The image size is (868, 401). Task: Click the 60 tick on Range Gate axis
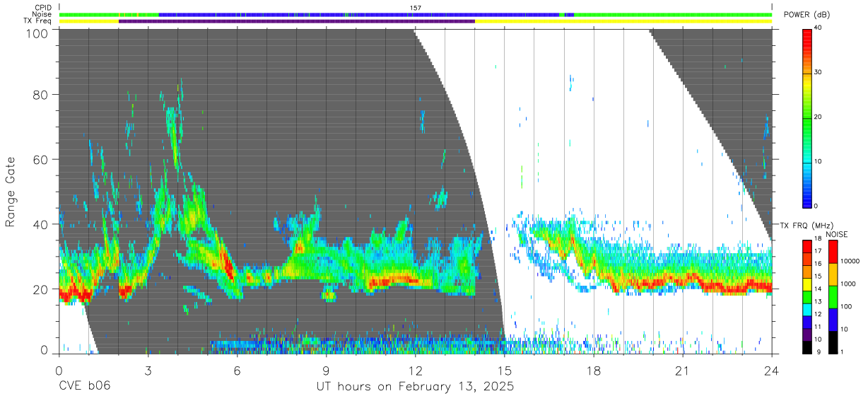tap(42, 159)
